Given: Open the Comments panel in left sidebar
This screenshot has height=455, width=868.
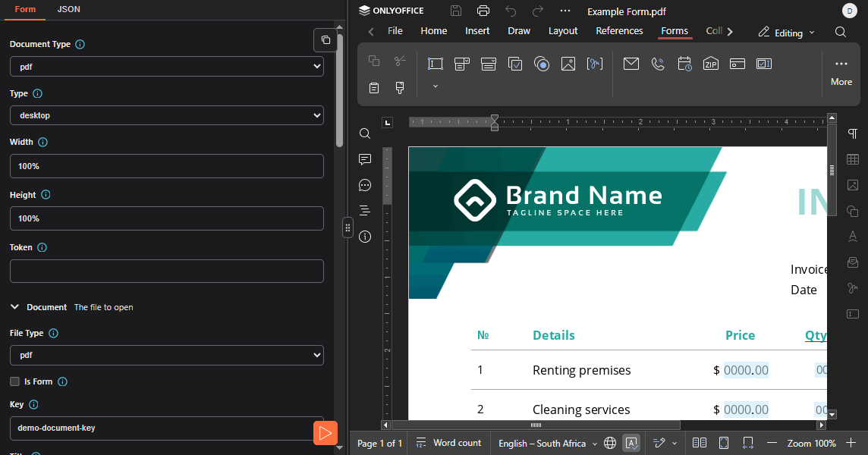Looking at the screenshot, I should point(365,159).
